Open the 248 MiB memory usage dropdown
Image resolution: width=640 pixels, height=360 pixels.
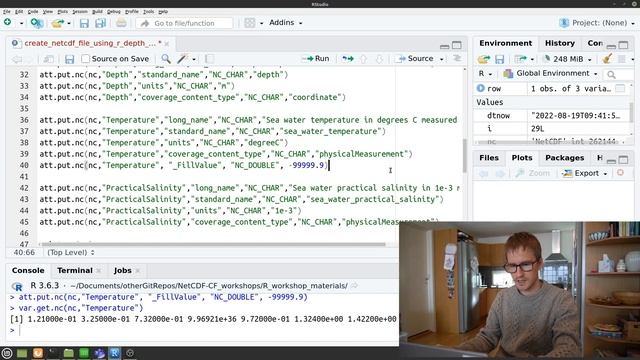[568, 59]
